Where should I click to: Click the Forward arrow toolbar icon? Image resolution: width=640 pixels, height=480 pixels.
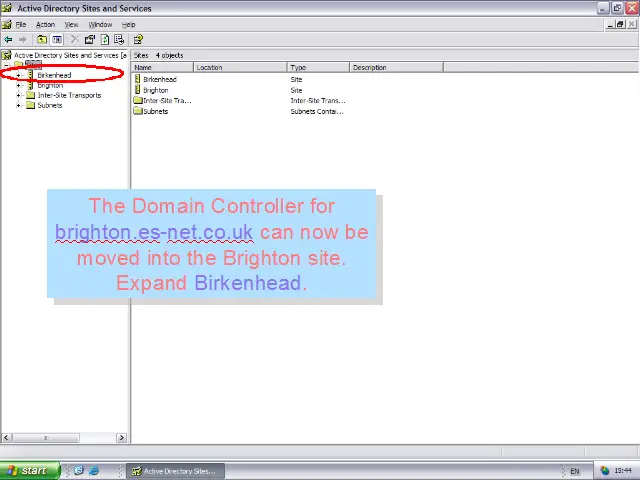[22, 40]
